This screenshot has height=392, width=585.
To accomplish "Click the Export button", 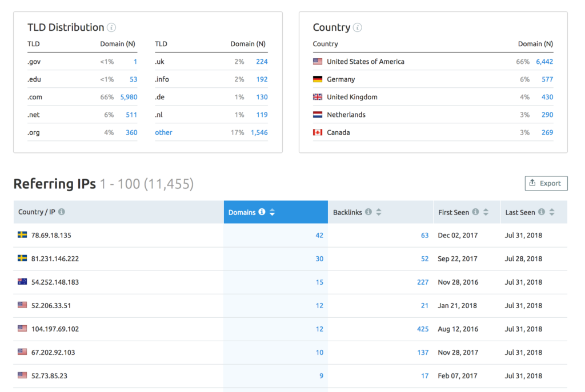I will point(546,183).
